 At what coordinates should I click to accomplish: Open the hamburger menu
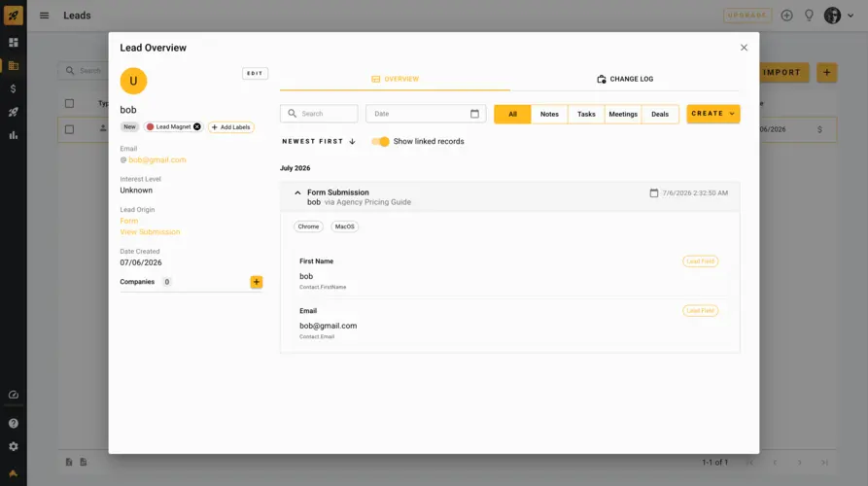tap(45, 16)
